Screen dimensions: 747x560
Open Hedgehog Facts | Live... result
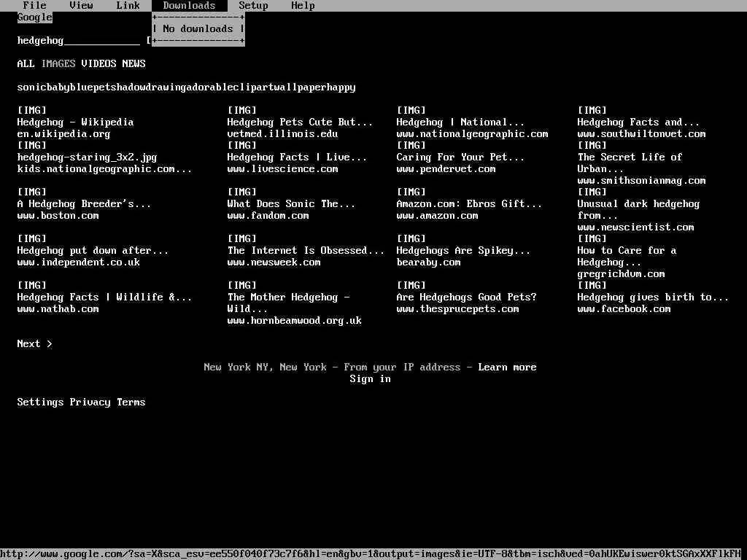297,157
